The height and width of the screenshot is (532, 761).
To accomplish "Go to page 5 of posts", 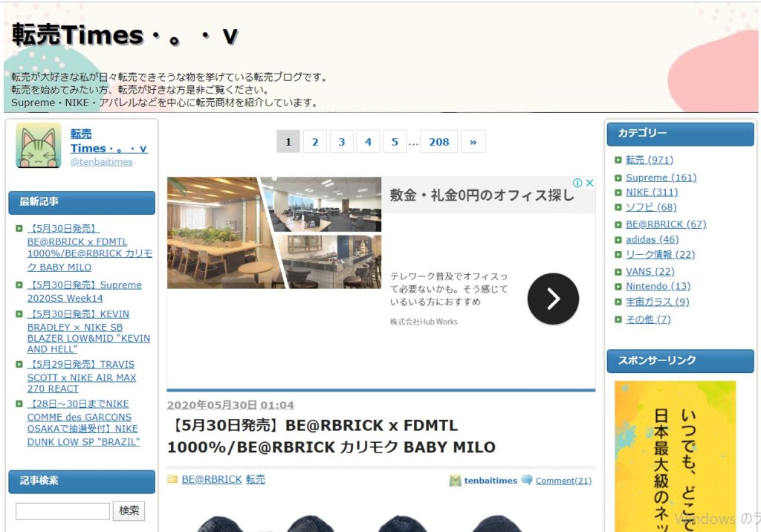I will (x=395, y=142).
